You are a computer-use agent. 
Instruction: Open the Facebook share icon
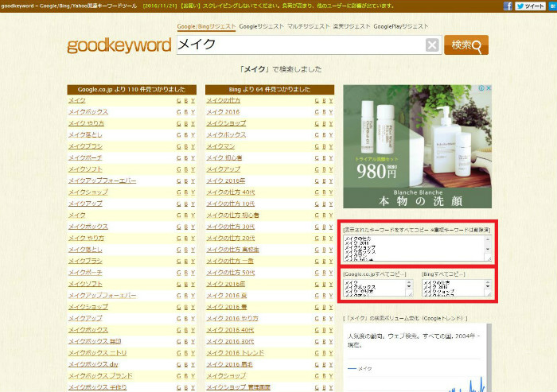pos(508,6)
